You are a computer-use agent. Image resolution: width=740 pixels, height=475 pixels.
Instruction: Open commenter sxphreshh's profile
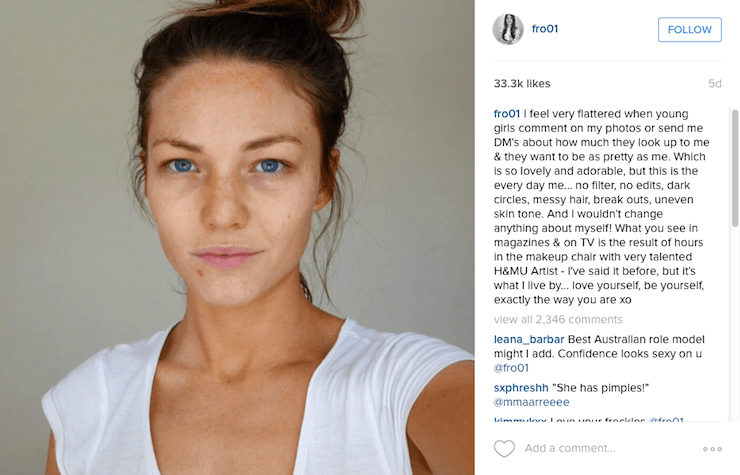[521, 388]
